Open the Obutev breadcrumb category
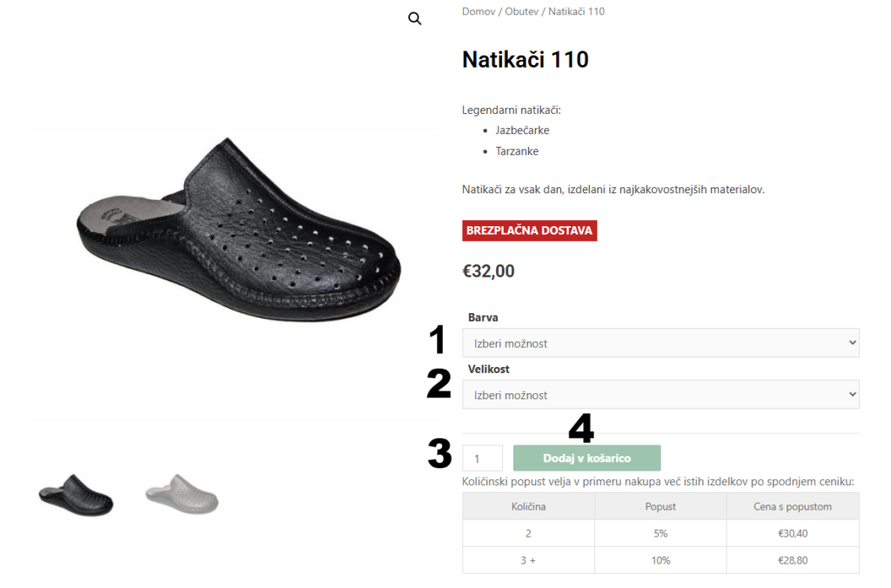This screenshot has width=891, height=588. 523,11
